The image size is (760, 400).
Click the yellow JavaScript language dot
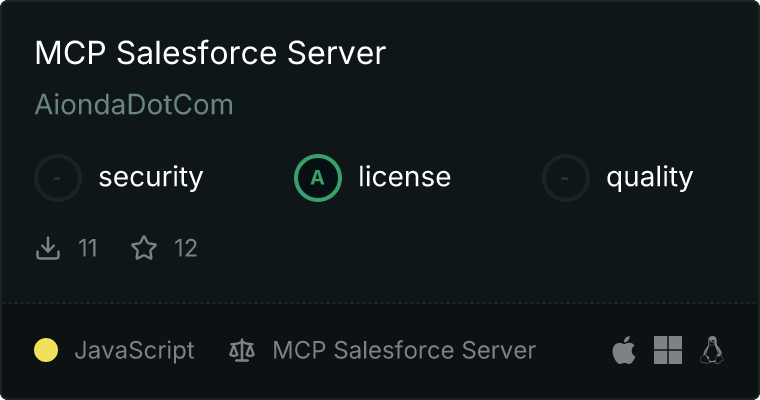(x=46, y=350)
